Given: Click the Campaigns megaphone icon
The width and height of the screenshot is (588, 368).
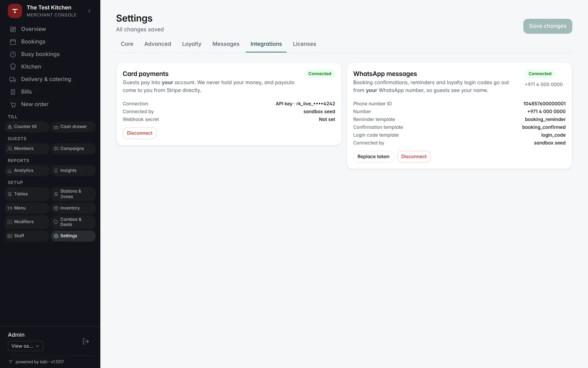Looking at the screenshot, I should 56,149.
